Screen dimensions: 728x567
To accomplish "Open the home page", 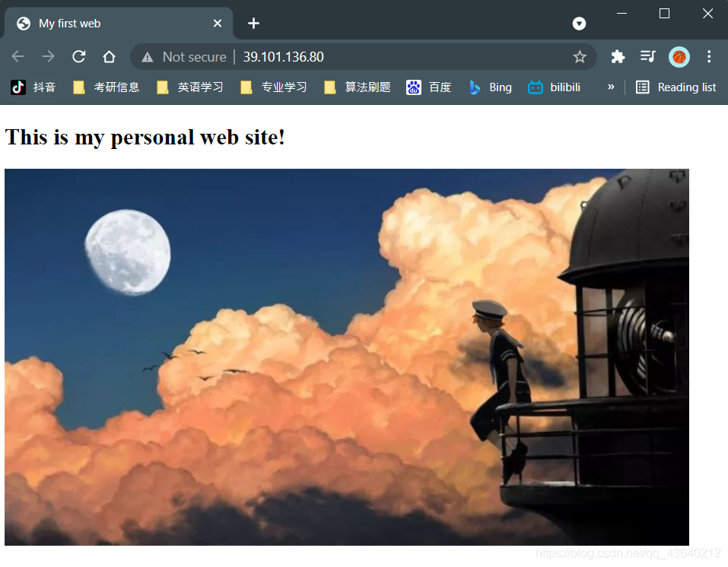I will (109, 56).
